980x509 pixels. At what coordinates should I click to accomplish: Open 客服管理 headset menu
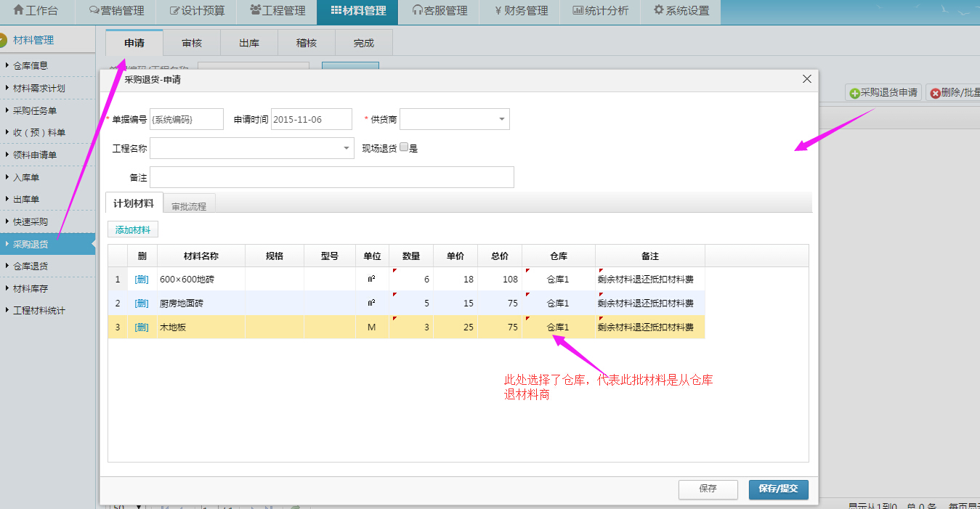(439, 11)
